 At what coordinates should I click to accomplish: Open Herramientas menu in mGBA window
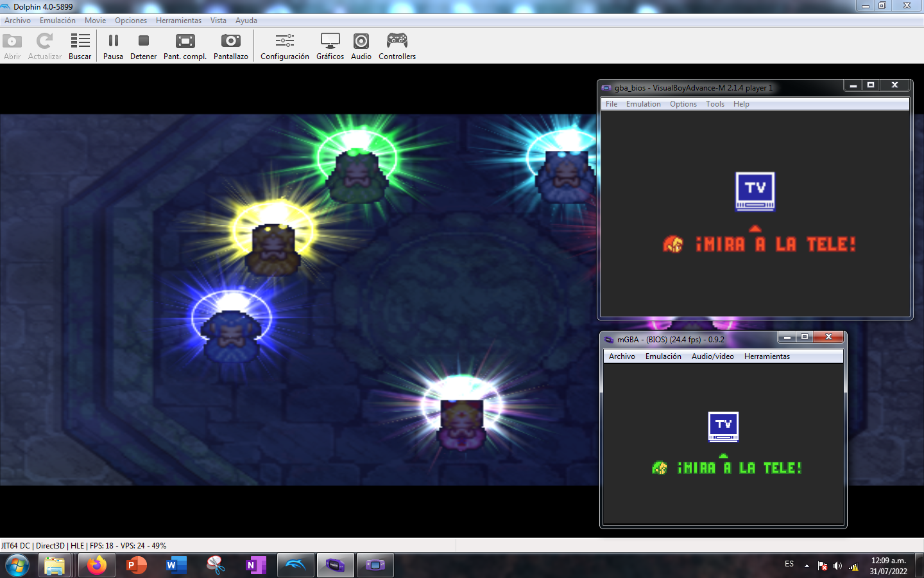[767, 356]
